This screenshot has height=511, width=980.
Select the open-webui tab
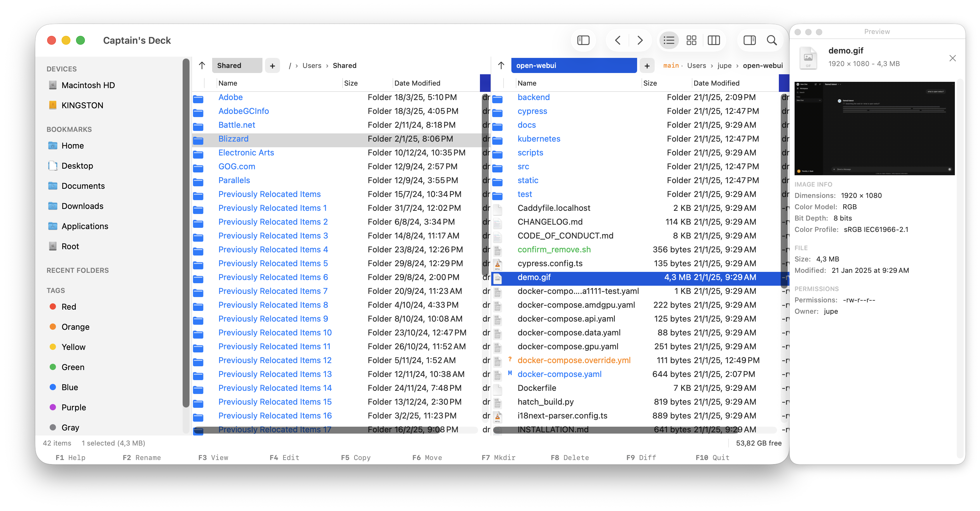(x=573, y=65)
